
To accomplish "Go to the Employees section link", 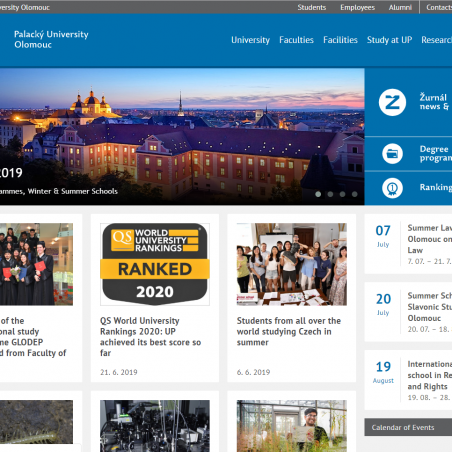I will click(x=357, y=7).
